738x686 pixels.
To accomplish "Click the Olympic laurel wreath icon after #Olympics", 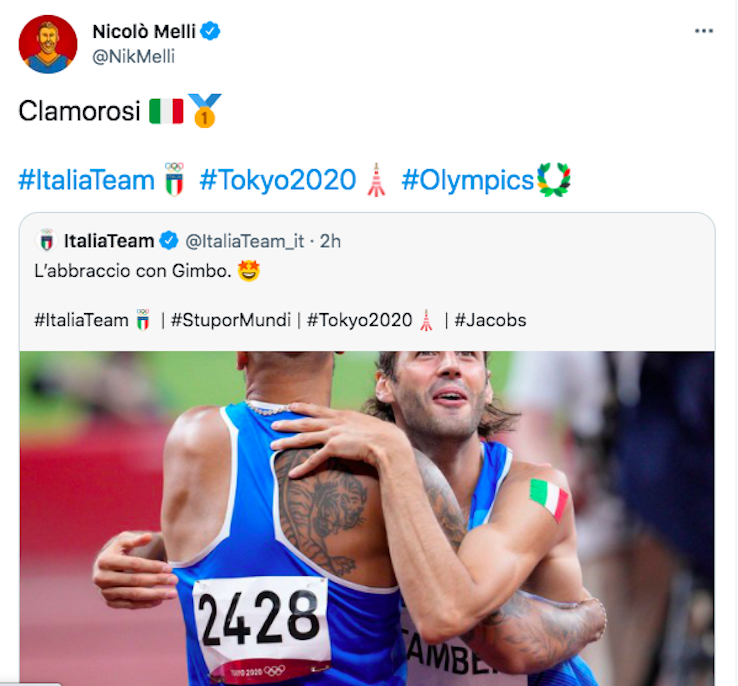I will click(x=554, y=180).
